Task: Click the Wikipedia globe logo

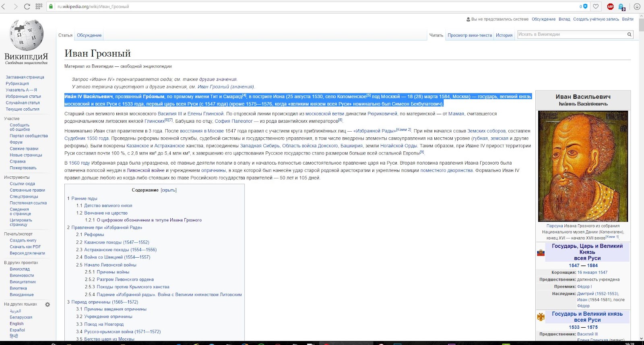Action: pyautogui.click(x=27, y=35)
